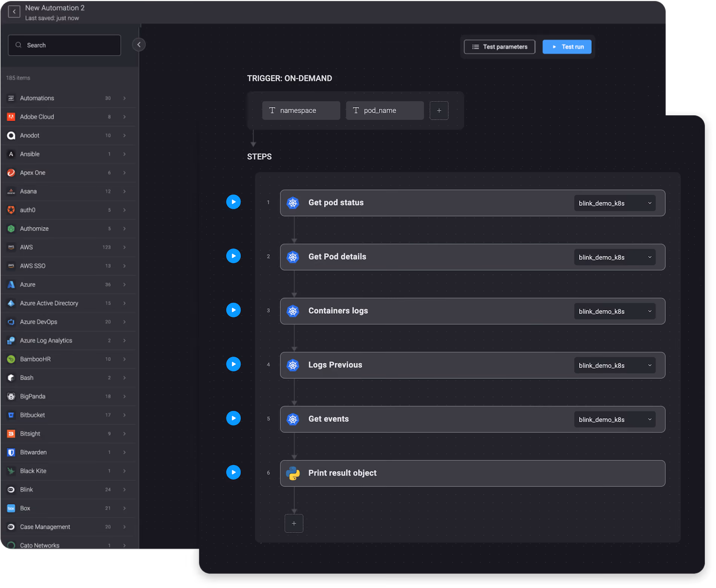Screen dimensions: 716x588
Task: Expand the Case Management chevron
Action: pyautogui.click(x=124, y=527)
